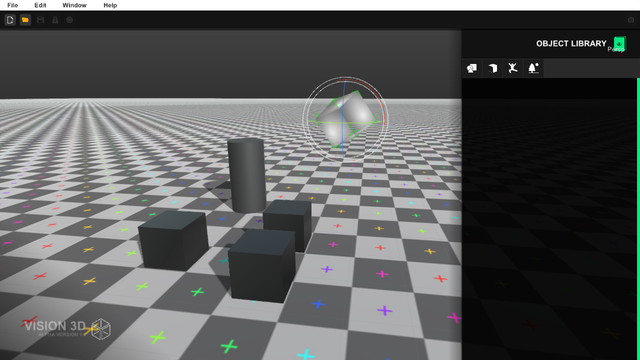
Task: Select the cube/props category icon
Action: click(x=493, y=68)
